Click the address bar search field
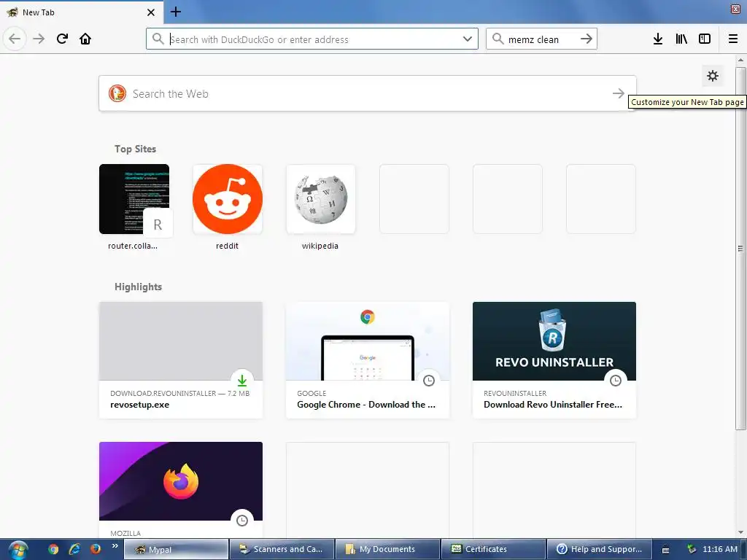The width and height of the screenshot is (747, 560). click(312, 39)
